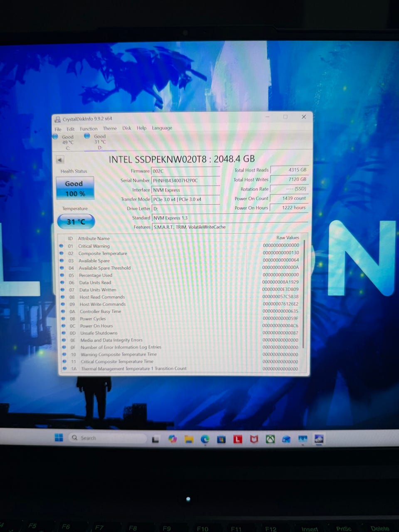Image resolution: width=399 pixels, height=532 pixels.
Task: Open Microsoft Store from the taskbar
Action: 221,439
